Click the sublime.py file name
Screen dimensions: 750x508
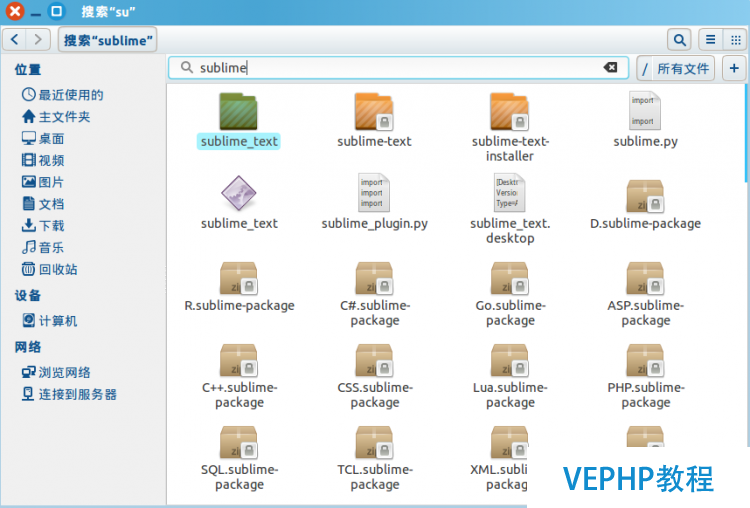(645, 141)
